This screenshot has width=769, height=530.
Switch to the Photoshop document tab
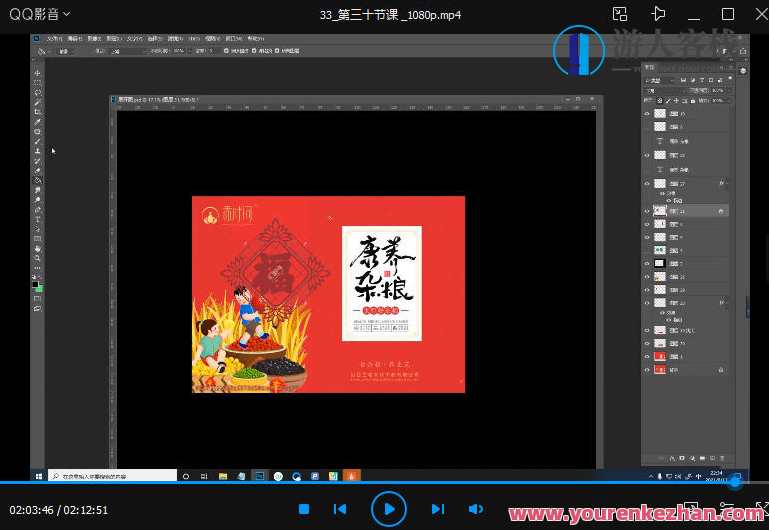click(155, 101)
